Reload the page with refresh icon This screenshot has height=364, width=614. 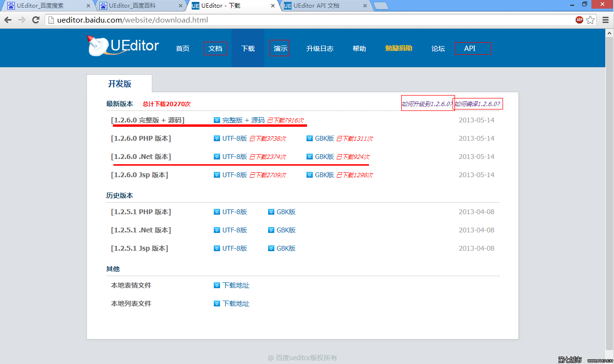[x=36, y=20]
